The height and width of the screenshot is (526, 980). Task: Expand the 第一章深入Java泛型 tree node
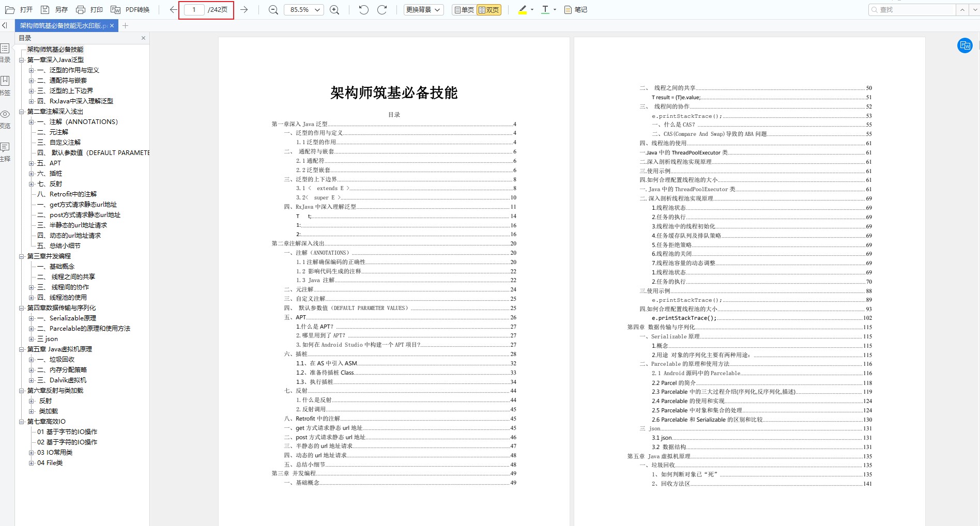21,59
